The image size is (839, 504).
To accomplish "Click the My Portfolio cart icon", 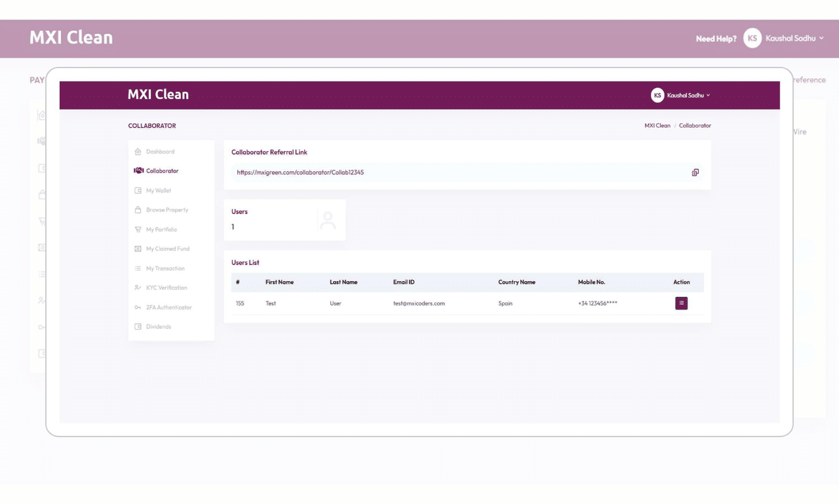I will (x=138, y=230).
